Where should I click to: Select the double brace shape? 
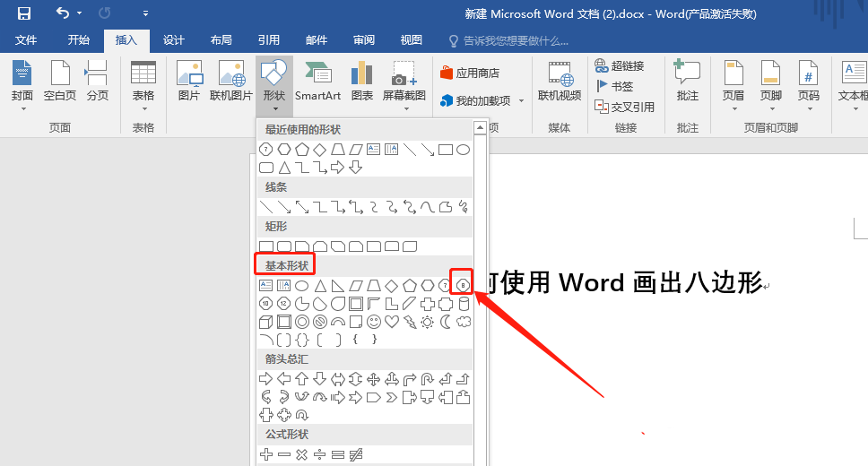click(301, 340)
